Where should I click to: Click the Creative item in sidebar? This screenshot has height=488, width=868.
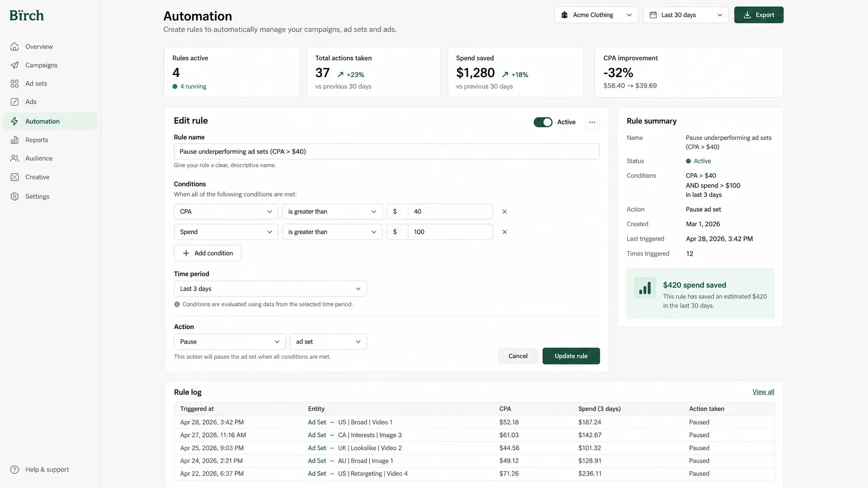coord(50,177)
